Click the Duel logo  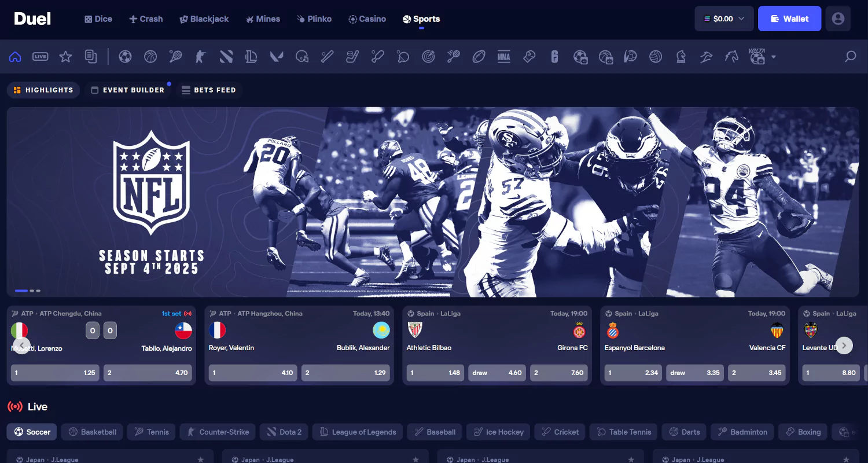[x=32, y=19]
